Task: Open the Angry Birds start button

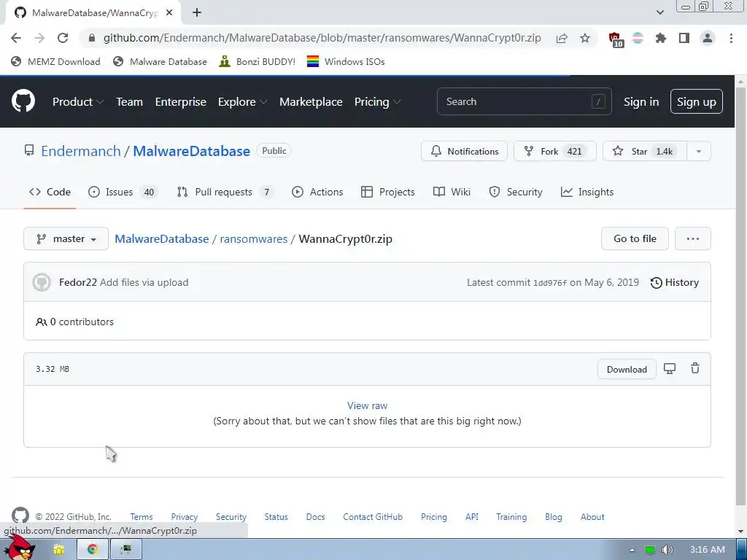Action: pyautogui.click(x=20, y=548)
